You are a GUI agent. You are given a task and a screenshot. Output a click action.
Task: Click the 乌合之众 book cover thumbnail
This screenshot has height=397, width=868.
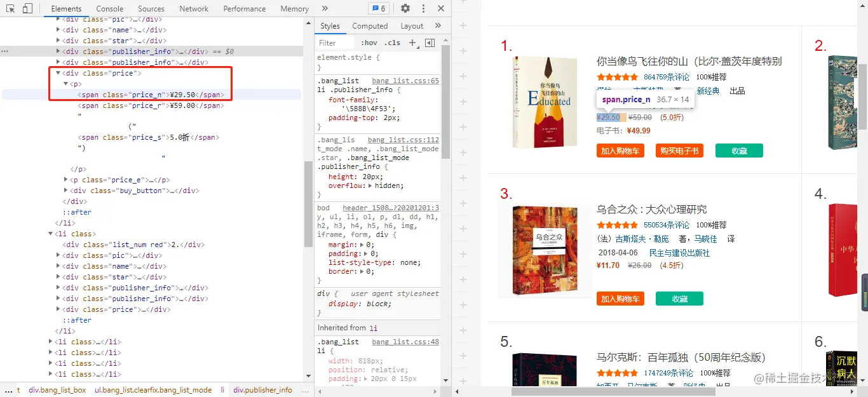(x=545, y=251)
